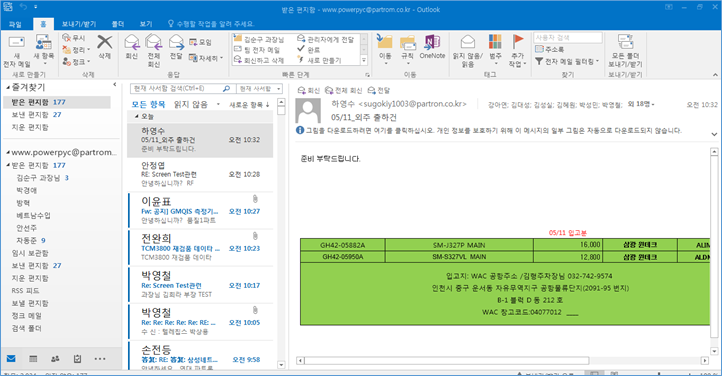
Task: Click the download pictures info bar message
Action: coord(488,131)
